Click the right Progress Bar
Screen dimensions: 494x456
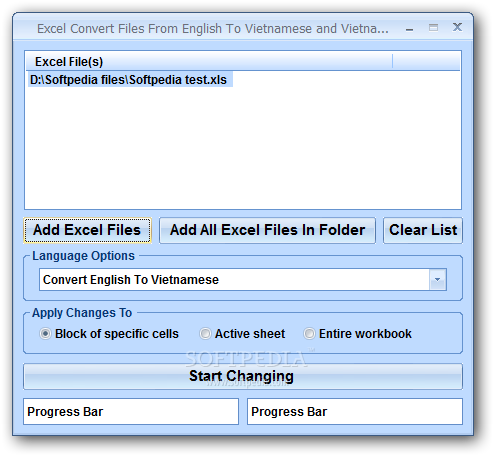click(355, 412)
